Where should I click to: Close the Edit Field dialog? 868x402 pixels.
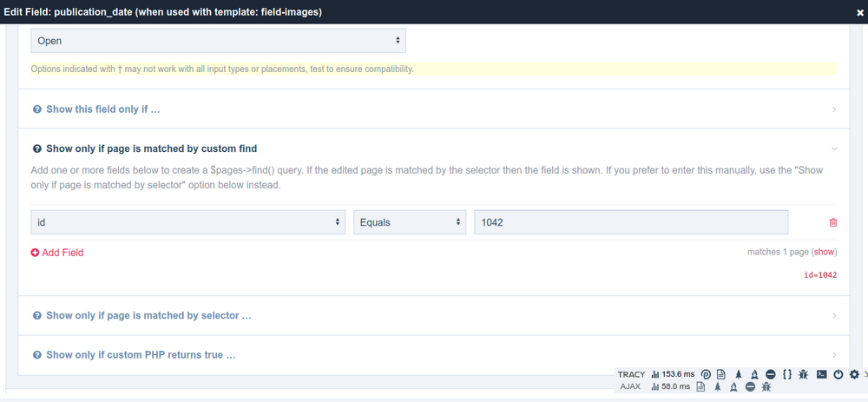pos(858,11)
